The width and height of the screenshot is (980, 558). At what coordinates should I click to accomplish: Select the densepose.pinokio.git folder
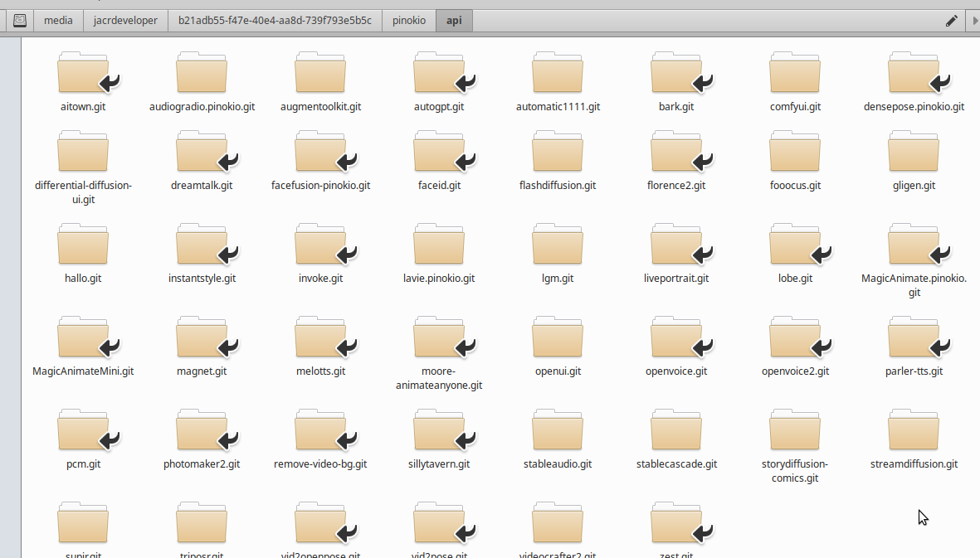914,74
